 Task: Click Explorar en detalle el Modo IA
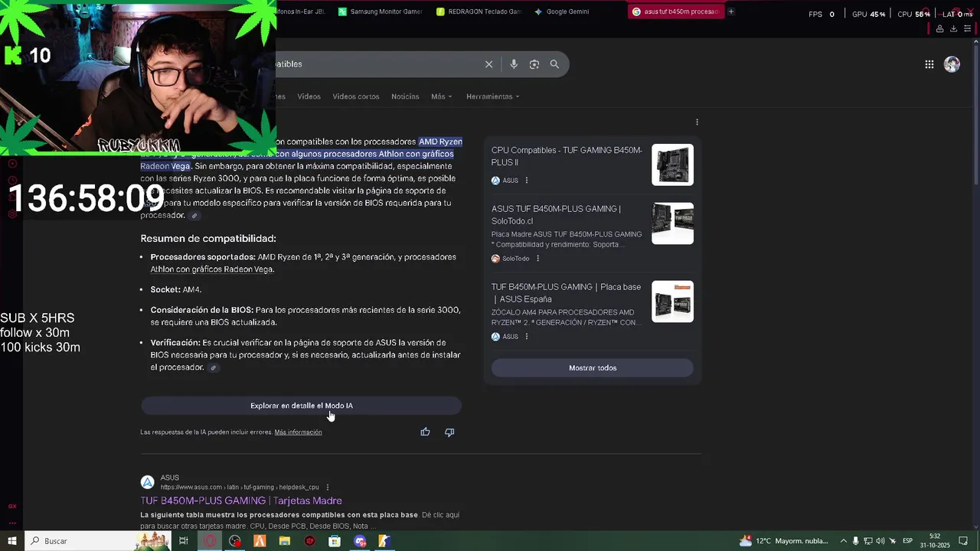click(x=302, y=406)
